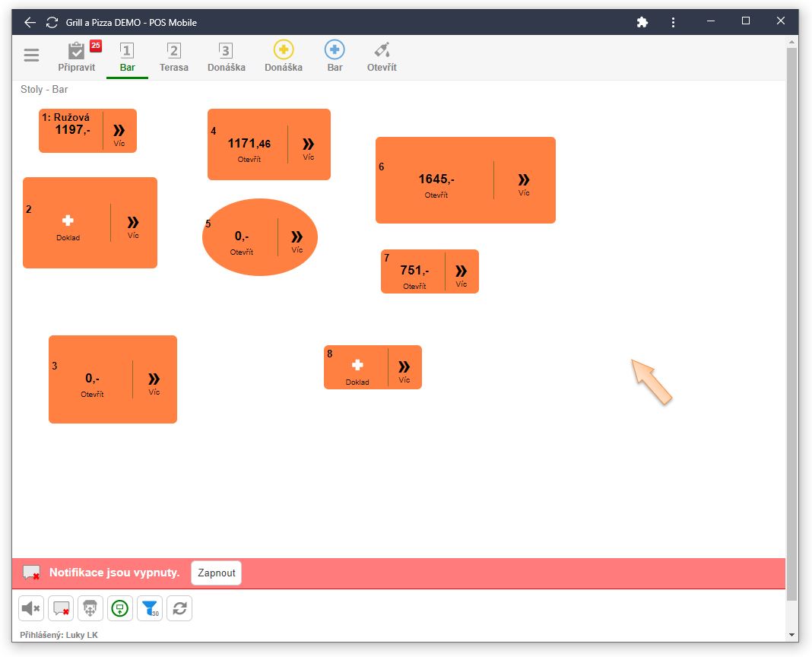
Task: Click the vertical scrollbar on the right
Action: click(x=792, y=319)
